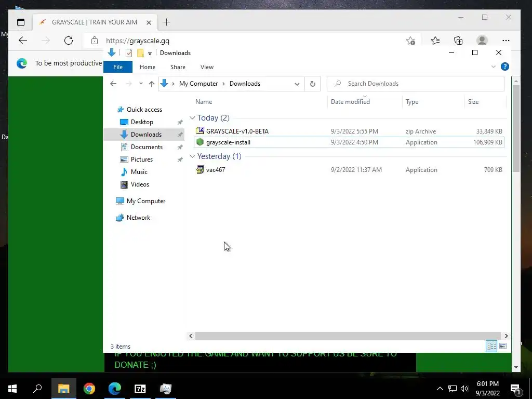Close the GRAYSCALE browser tab
The width and height of the screenshot is (532, 399).
tap(149, 22)
